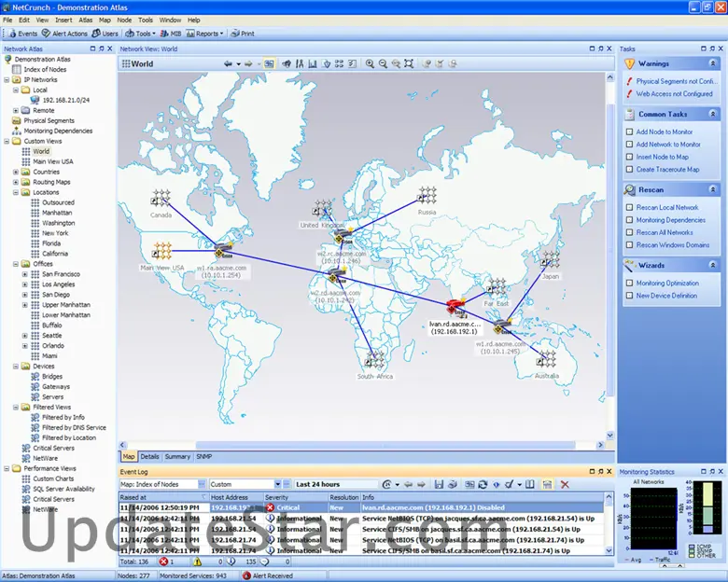Click the red X delete icon in Event Log
Screen dimensions: 728x582
[x=565, y=485]
